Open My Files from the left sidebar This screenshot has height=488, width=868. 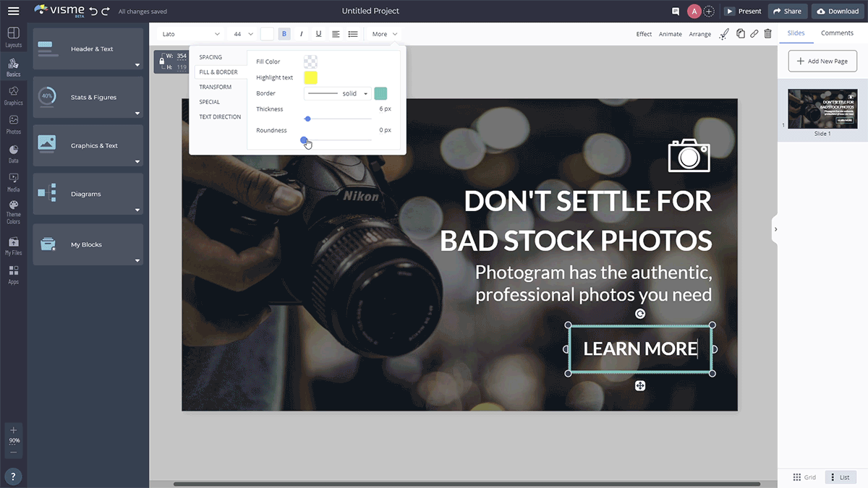point(13,241)
